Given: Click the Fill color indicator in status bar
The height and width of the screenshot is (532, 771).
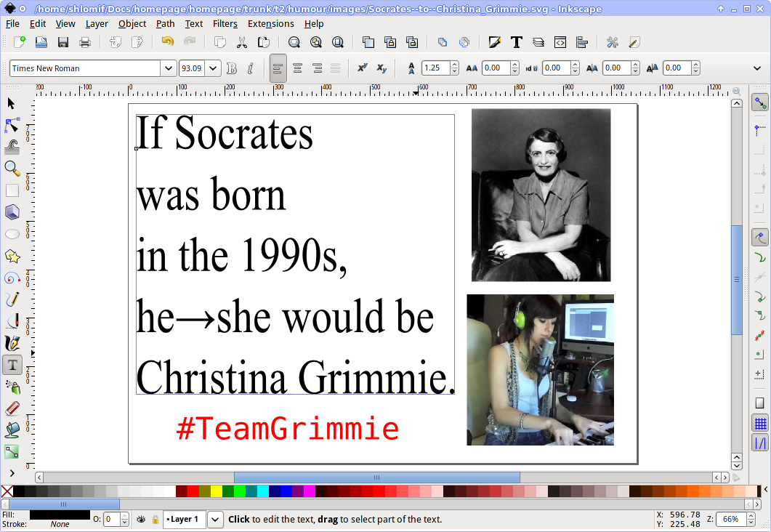Looking at the screenshot, I should (x=60, y=515).
